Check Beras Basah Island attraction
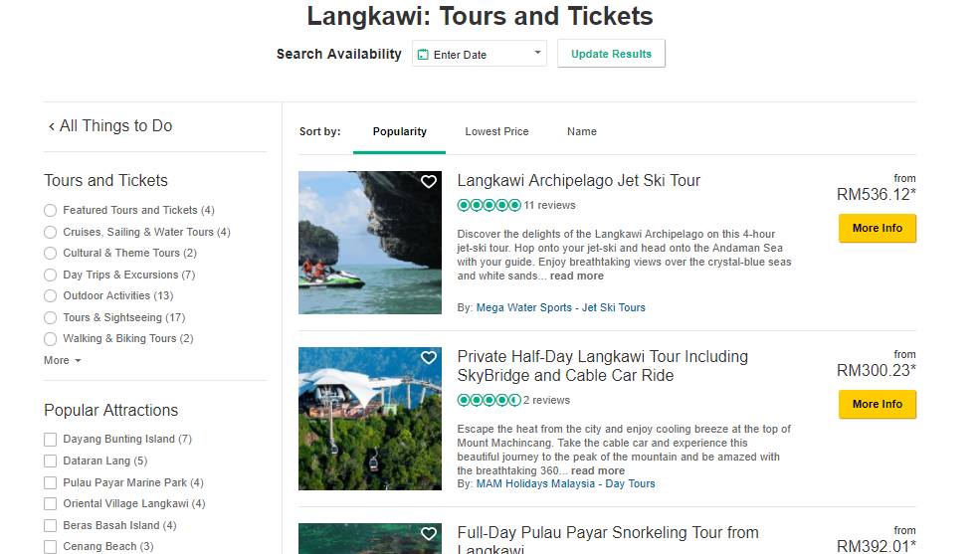This screenshot has width=980, height=554. [50, 526]
